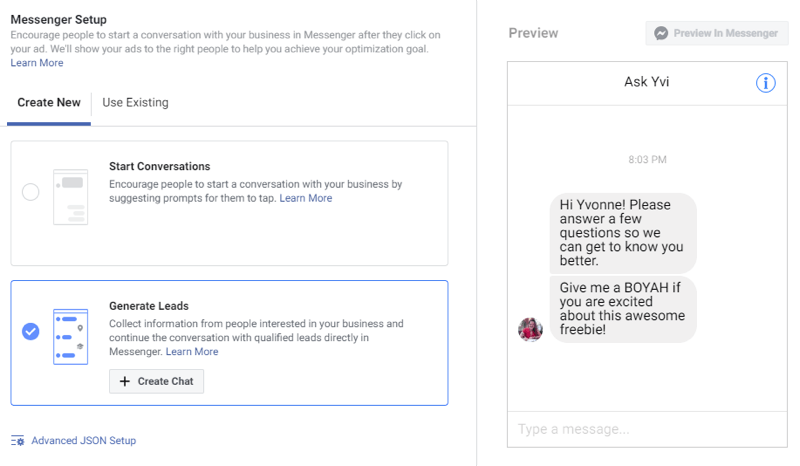The height and width of the screenshot is (466, 800).
Task: Click the 'Generate Leads' card title
Action: click(149, 306)
